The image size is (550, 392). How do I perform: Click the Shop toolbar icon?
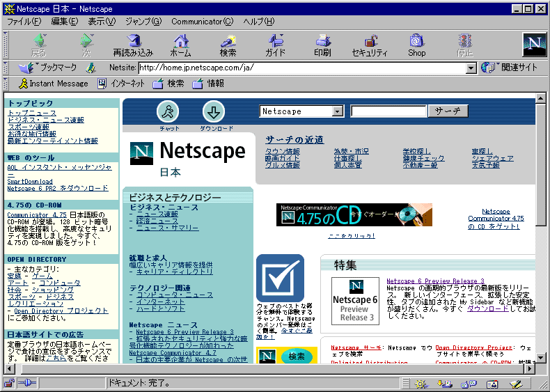tap(417, 45)
